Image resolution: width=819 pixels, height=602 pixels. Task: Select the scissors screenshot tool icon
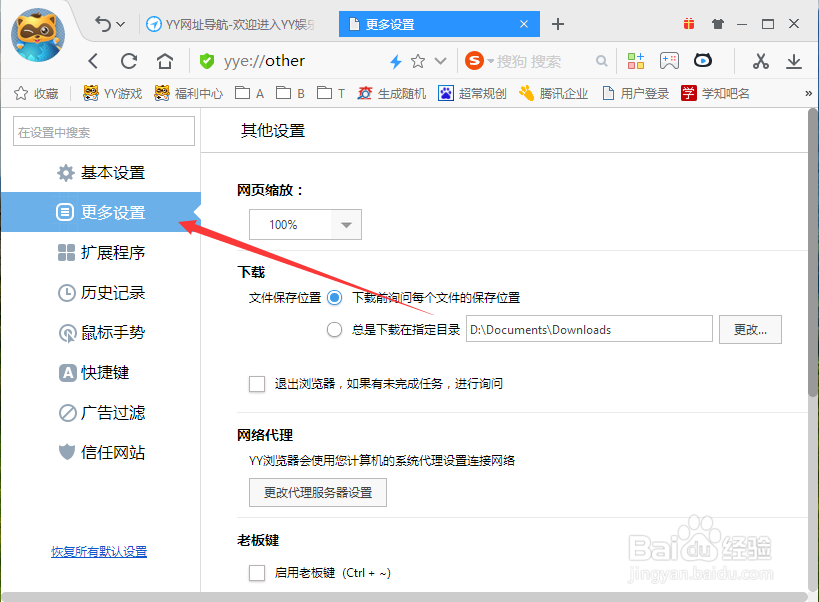(760, 60)
